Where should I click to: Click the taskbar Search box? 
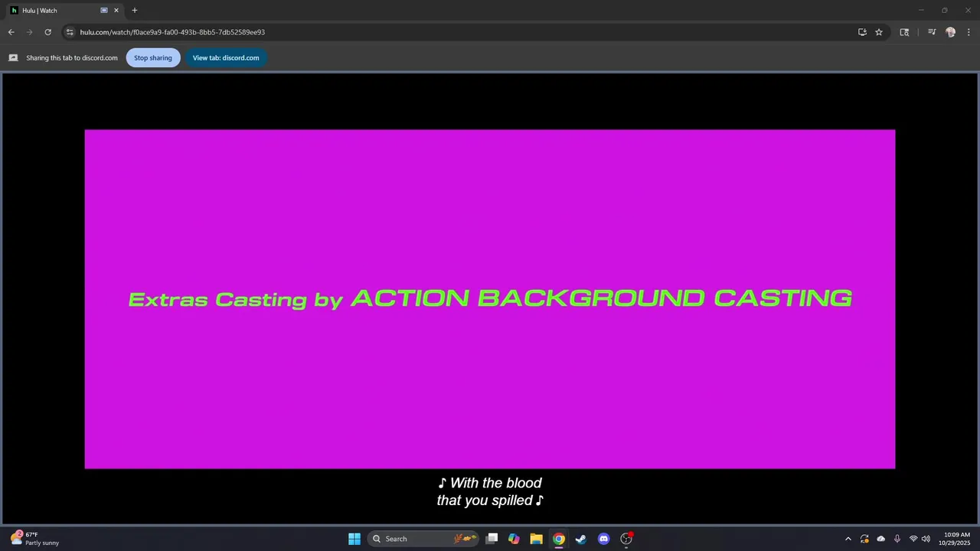click(423, 539)
